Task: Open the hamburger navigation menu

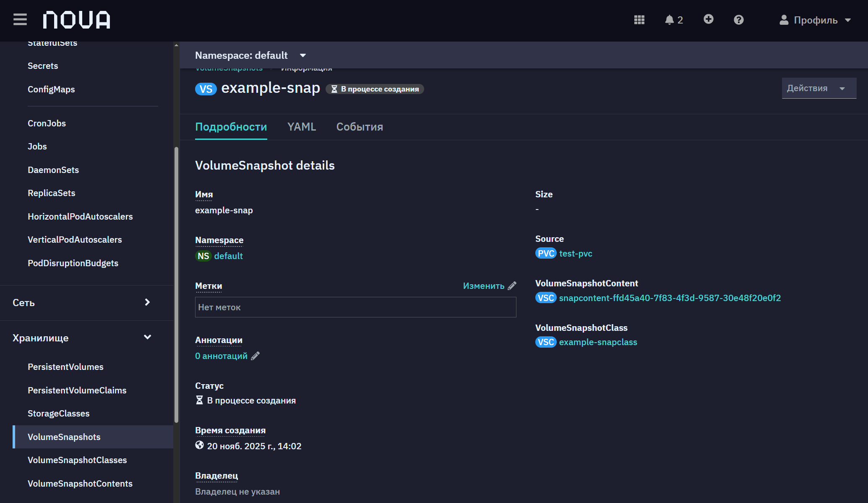Action: (x=20, y=20)
